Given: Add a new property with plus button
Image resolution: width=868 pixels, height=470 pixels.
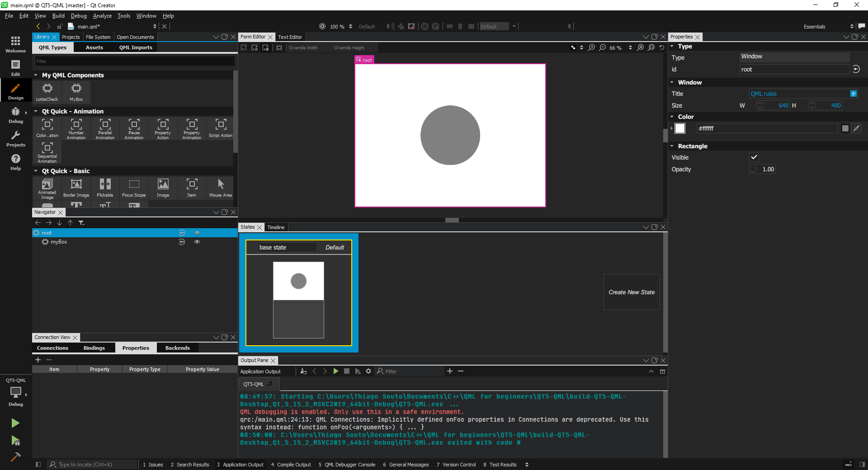Looking at the screenshot, I should [38, 360].
